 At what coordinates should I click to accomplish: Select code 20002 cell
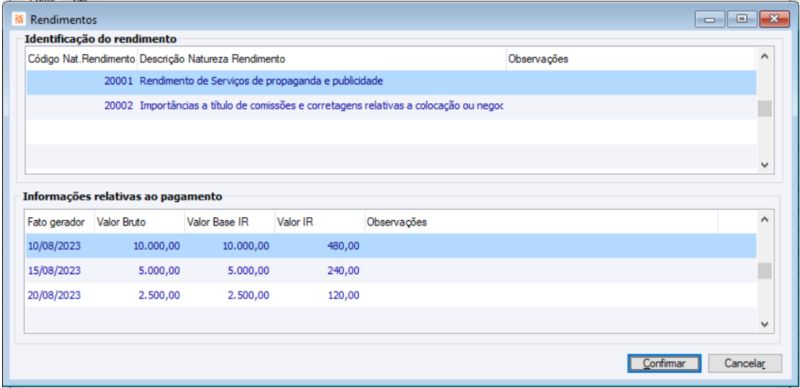pos(82,106)
